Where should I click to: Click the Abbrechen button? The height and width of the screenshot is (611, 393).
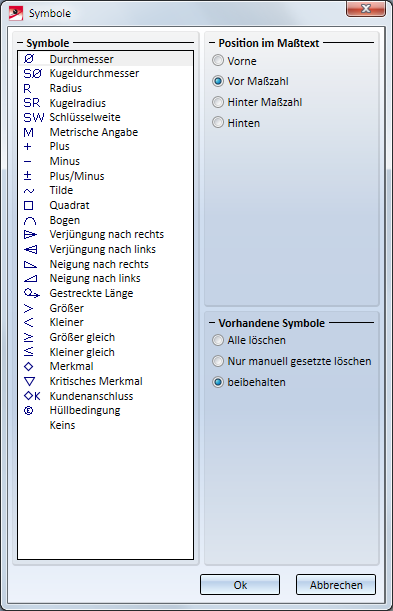click(x=336, y=585)
